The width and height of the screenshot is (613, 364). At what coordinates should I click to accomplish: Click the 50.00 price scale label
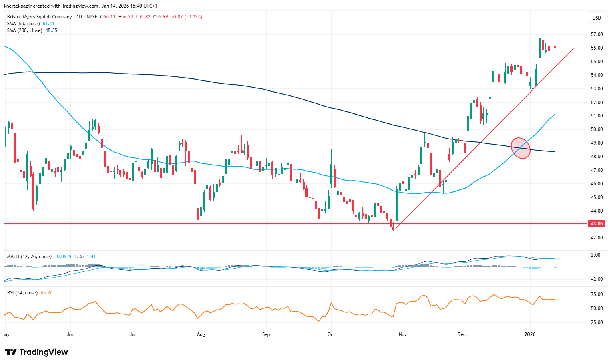pyautogui.click(x=597, y=129)
